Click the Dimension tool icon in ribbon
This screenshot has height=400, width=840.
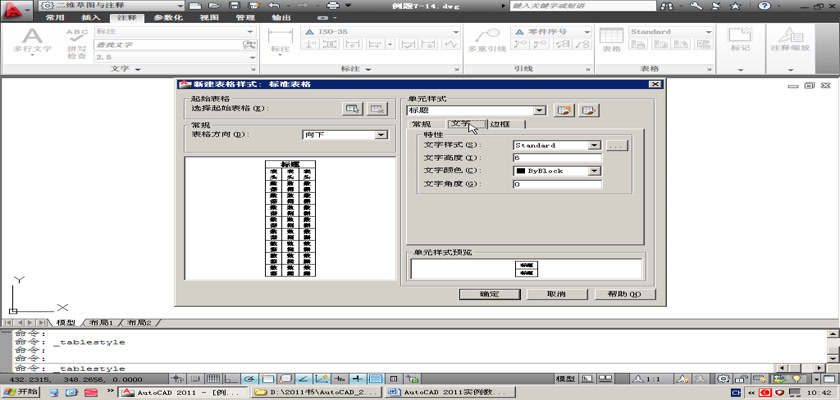280,36
